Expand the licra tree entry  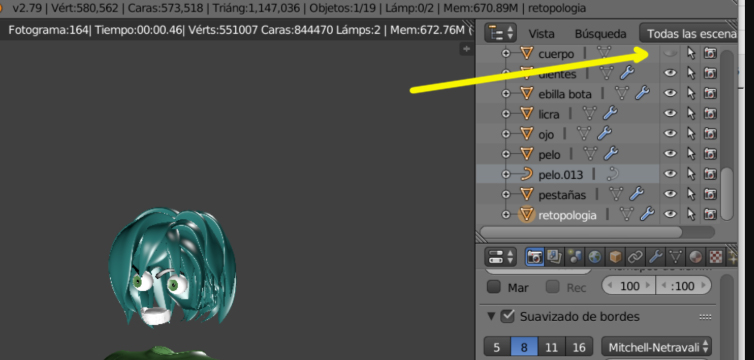tap(505, 114)
